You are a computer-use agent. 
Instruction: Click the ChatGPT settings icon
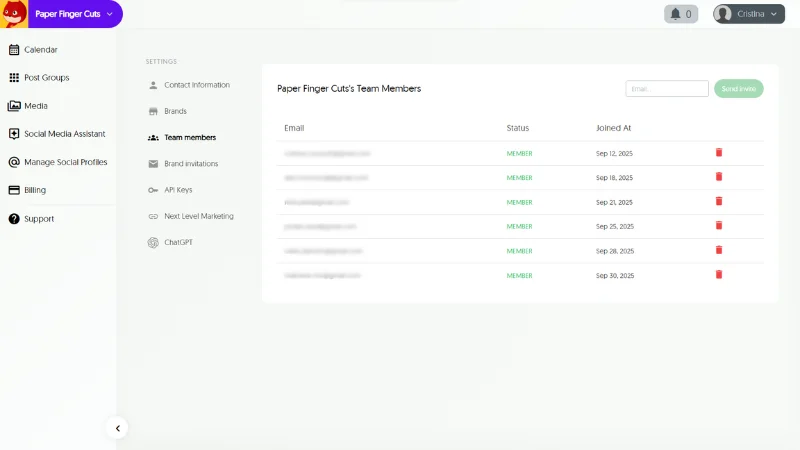(x=153, y=242)
